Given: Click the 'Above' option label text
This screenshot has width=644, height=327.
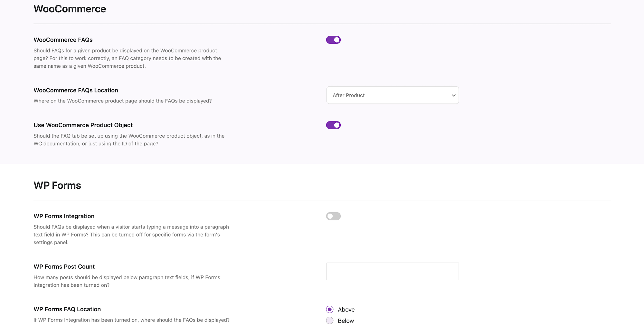Looking at the screenshot, I should pos(346,310).
